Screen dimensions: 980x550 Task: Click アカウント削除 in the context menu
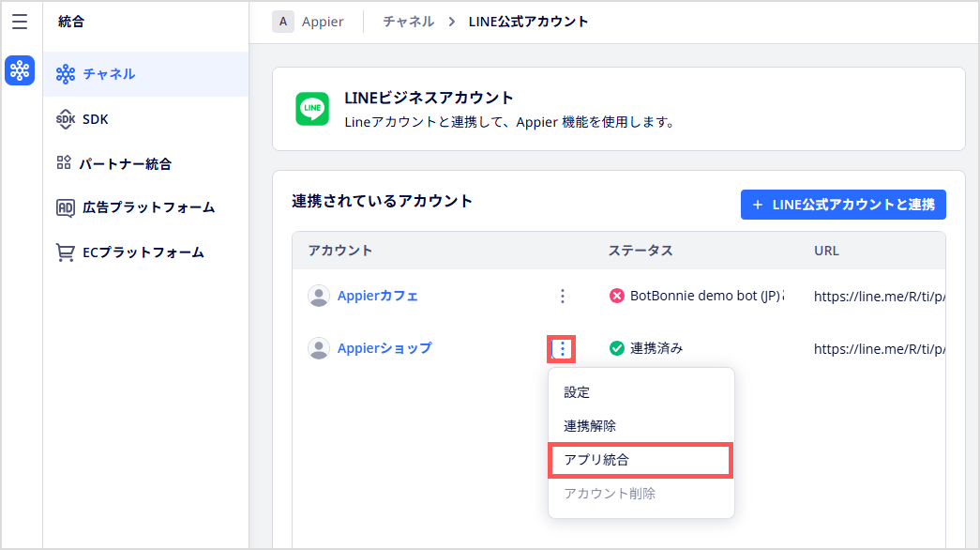click(641, 494)
